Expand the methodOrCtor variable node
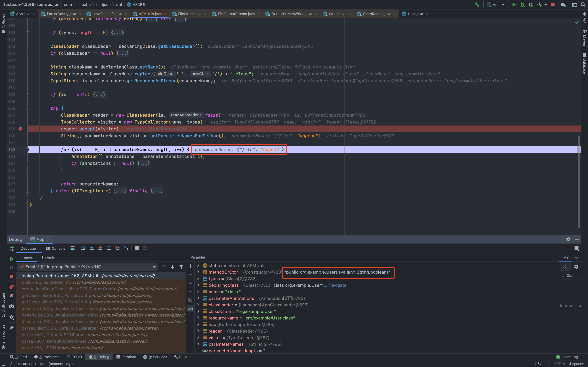The height and width of the screenshot is (367, 588). click(x=198, y=272)
